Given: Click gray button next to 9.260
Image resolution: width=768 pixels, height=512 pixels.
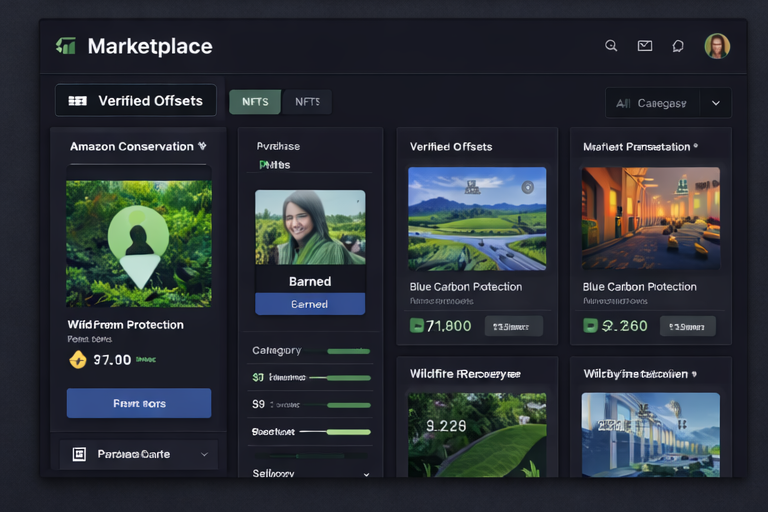Looking at the screenshot, I should [688, 326].
